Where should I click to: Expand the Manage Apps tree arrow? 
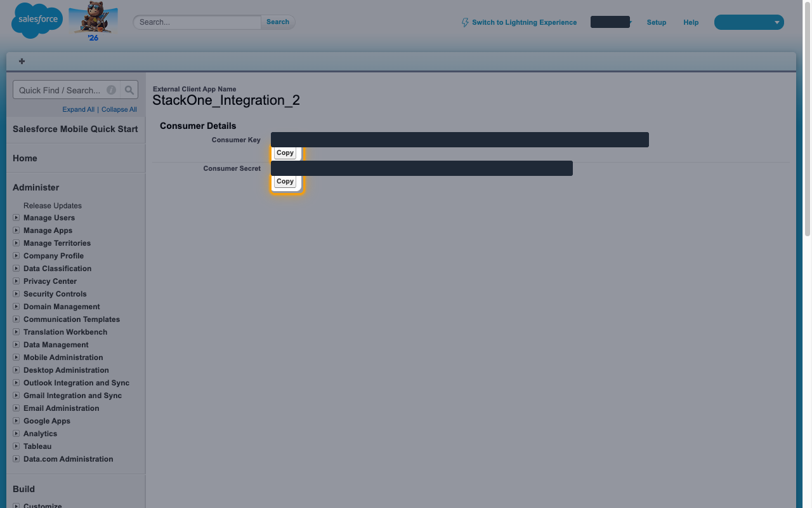coord(16,230)
